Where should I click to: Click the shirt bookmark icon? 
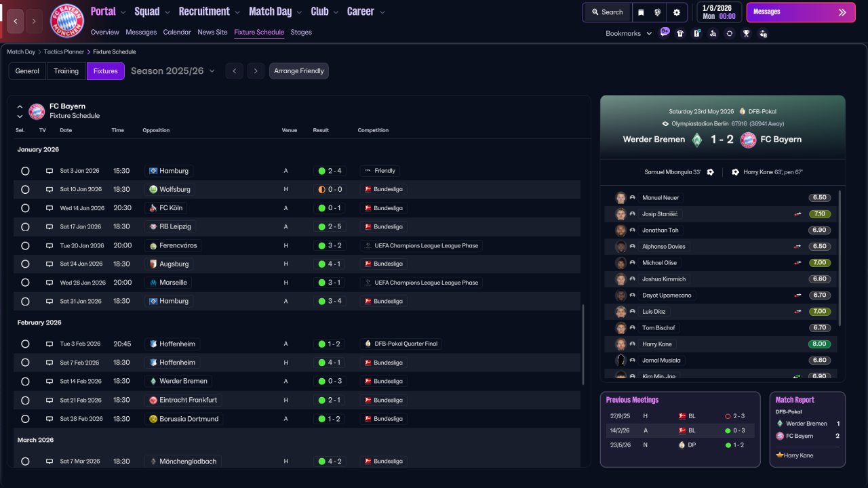coord(680,33)
